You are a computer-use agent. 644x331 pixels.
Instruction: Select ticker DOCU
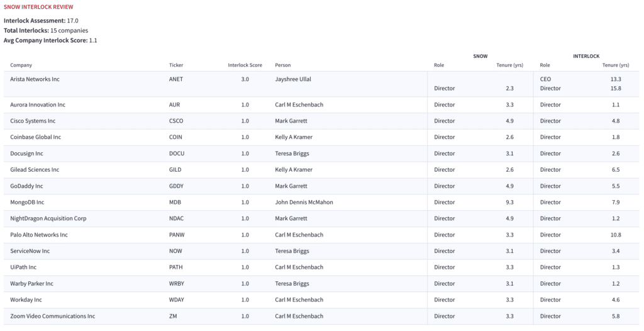click(177, 154)
